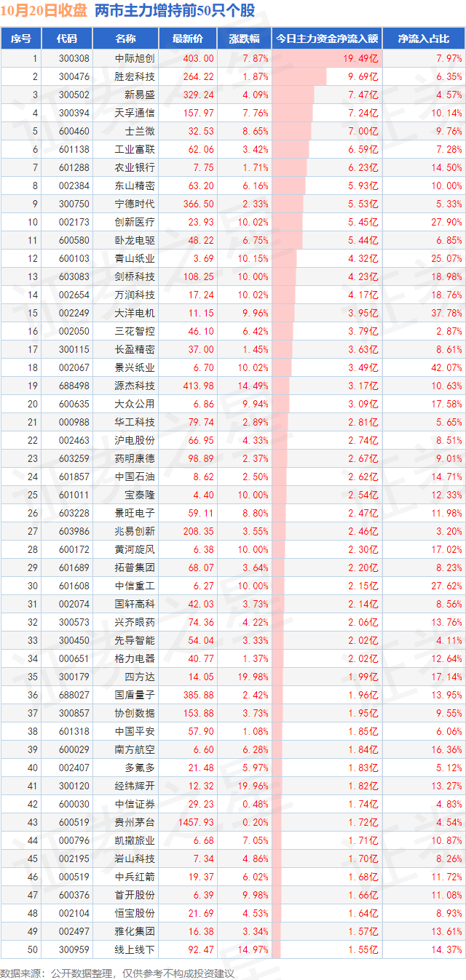Select inflow ratio 37.78% of 大洋电机
The height and width of the screenshot is (980, 466).
(446, 313)
